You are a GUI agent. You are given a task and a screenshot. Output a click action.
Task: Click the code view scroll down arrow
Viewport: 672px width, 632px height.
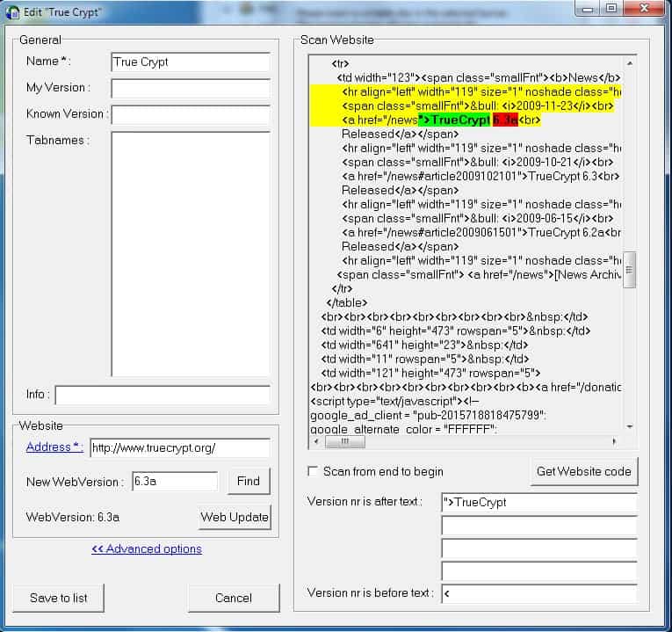pos(630,426)
